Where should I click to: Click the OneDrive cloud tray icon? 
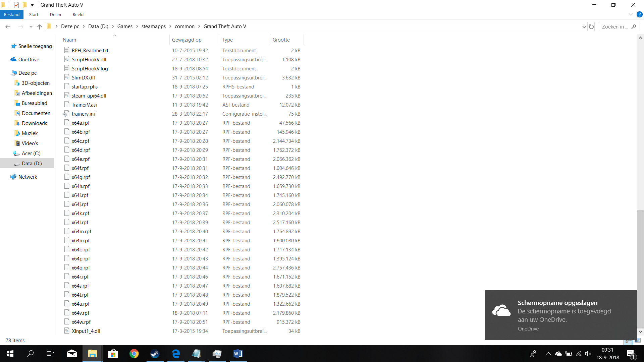[558, 354]
